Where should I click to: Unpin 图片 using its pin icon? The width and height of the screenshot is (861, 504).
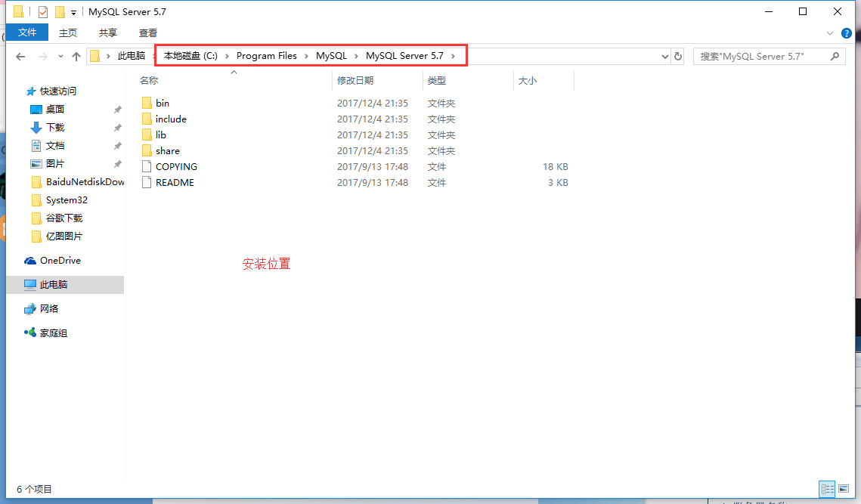(x=117, y=164)
